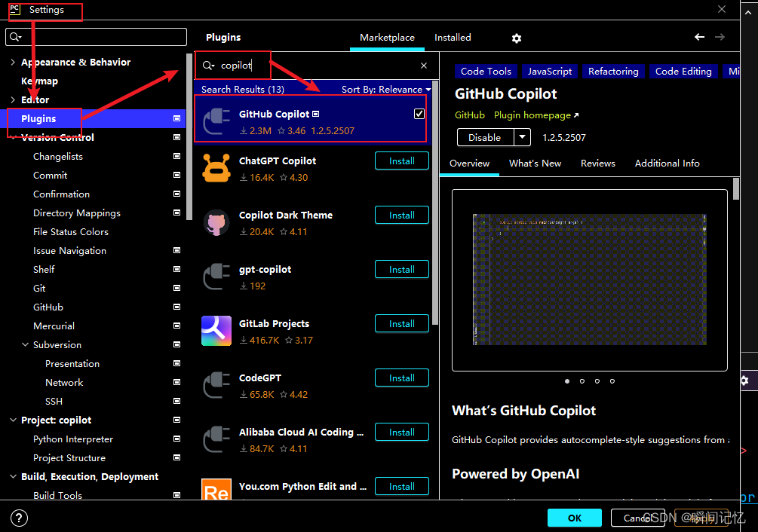Open the Disable button dropdown arrow
The height and width of the screenshot is (532, 758).
point(522,137)
